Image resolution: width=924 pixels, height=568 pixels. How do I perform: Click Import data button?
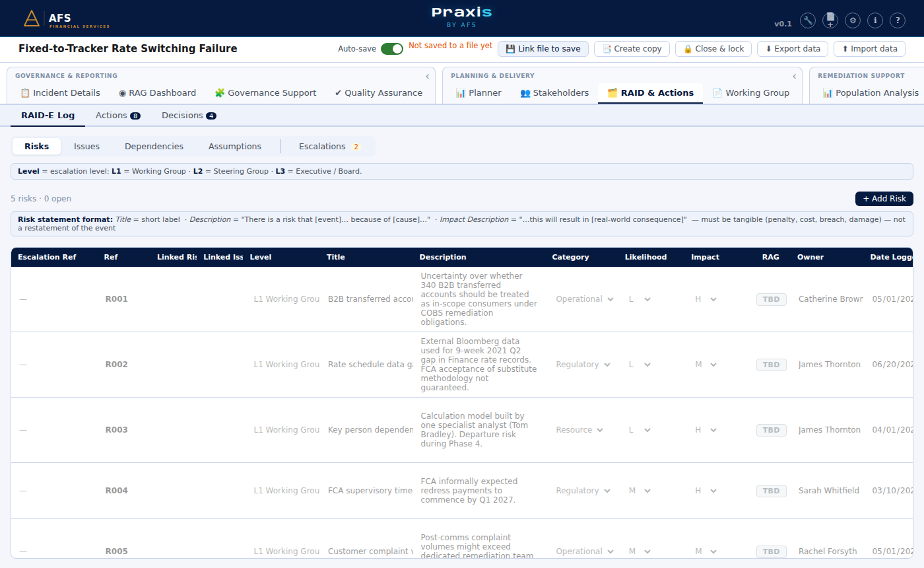[869, 49]
